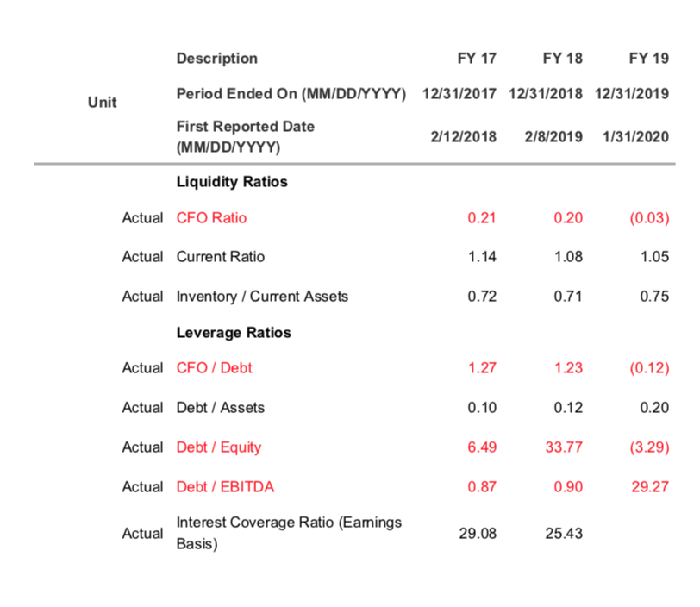Select the CFO / Debt row label
Image resolution: width=700 pixels, height=607 pixels.
coord(214,368)
